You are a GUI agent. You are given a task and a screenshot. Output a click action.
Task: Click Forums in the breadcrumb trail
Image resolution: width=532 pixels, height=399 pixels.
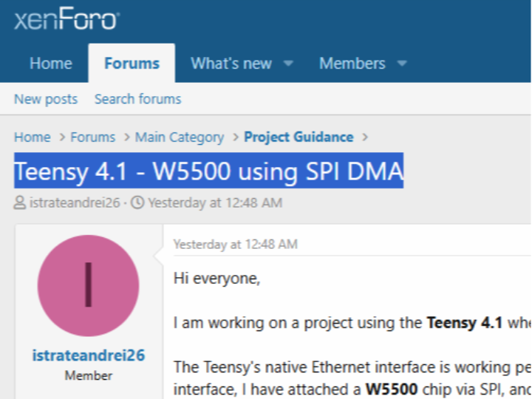pos(93,137)
